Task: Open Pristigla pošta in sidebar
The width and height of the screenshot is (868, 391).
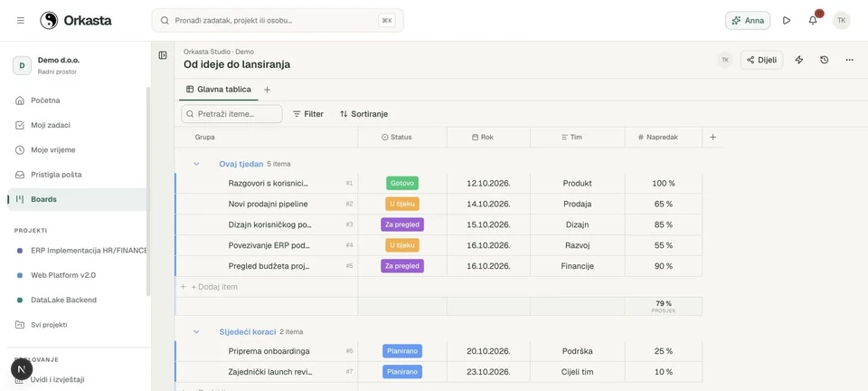Action: [x=77, y=175]
